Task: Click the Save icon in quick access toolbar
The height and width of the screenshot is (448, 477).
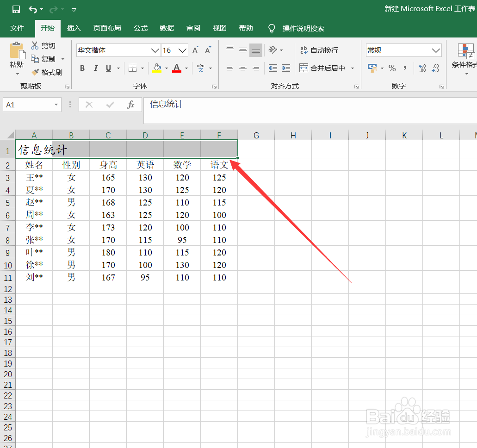Action: click(x=16, y=9)
